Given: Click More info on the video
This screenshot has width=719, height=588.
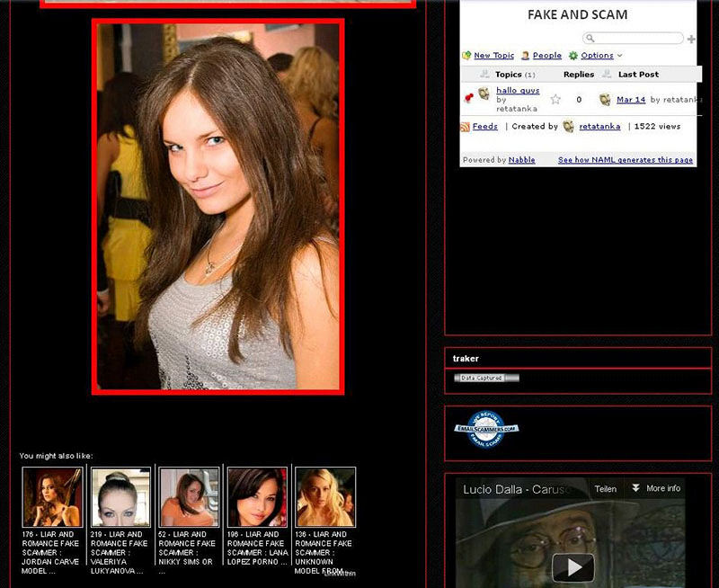Looking at the screenshot, I should [663, 488].
